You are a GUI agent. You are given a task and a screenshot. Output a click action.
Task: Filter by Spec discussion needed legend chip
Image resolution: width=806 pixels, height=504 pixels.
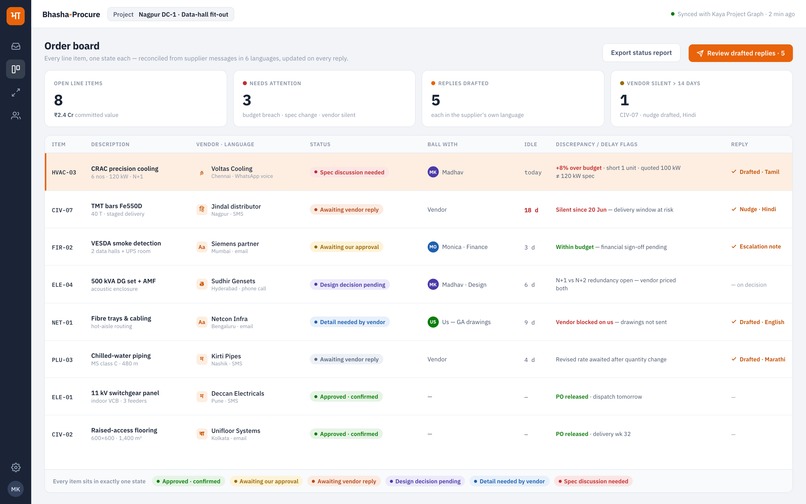click(x=593, y=481)
